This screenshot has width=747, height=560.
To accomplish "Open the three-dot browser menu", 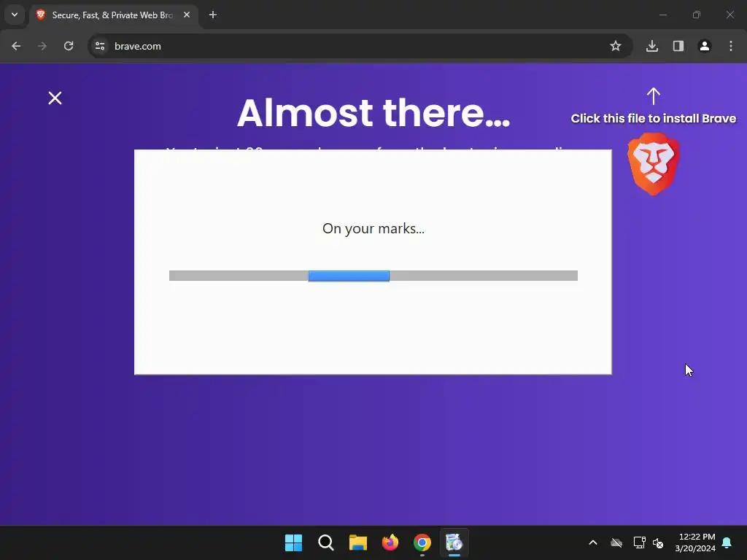I will coord(731,46).
